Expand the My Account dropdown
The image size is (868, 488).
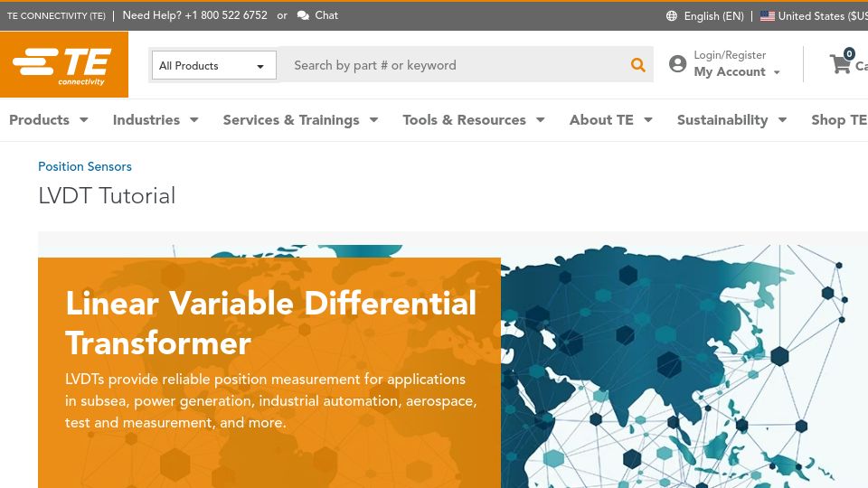point(777,72)
